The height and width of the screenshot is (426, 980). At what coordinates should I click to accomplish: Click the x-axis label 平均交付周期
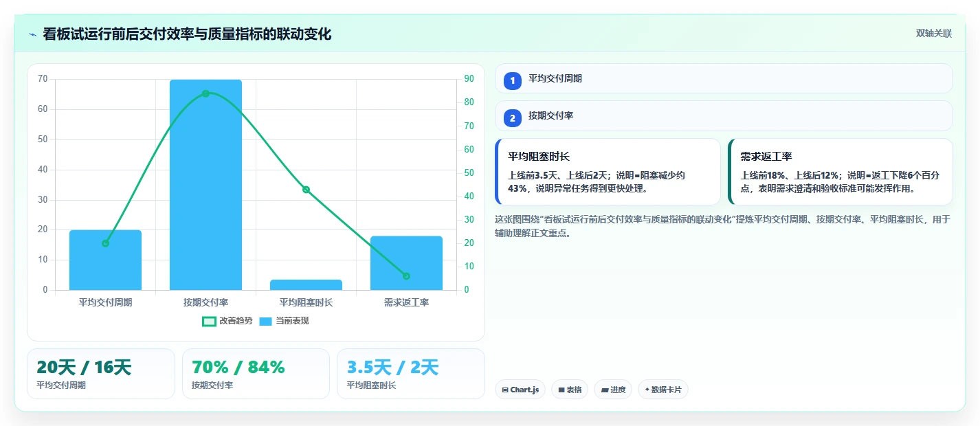click(105, 302)
